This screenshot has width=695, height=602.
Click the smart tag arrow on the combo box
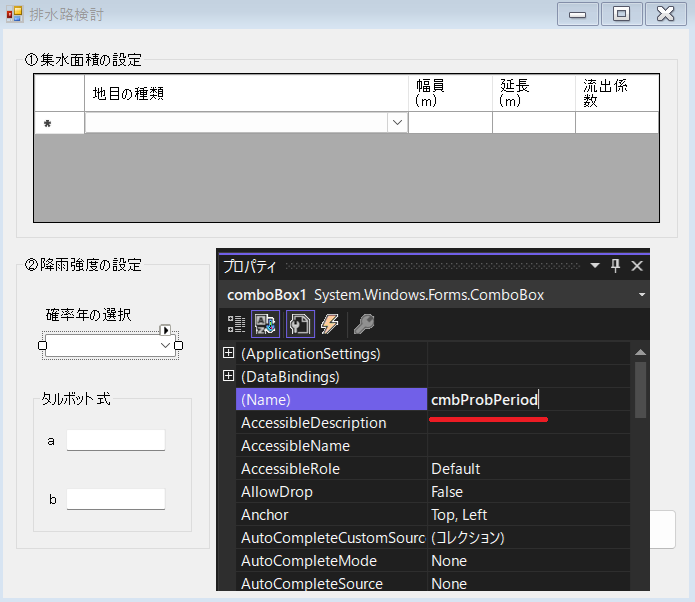[x=166, y=330]
